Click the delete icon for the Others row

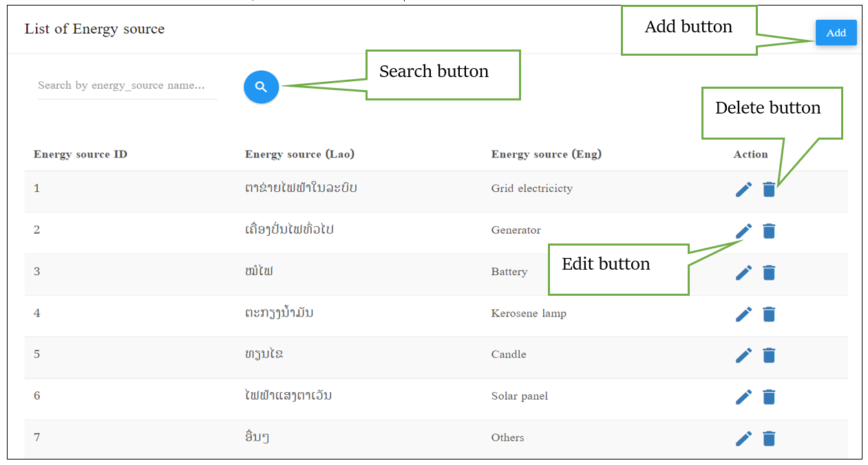[769, 438]
